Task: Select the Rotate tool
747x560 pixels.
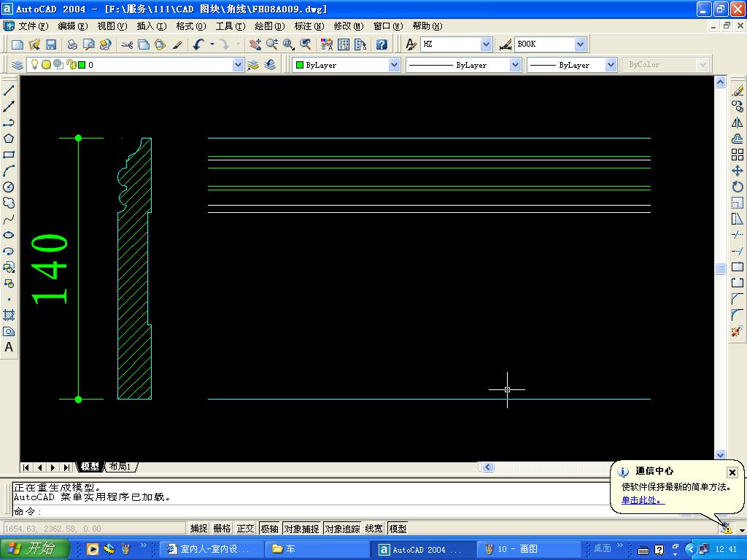Action: pyautogui.click(x=738, y=187)
